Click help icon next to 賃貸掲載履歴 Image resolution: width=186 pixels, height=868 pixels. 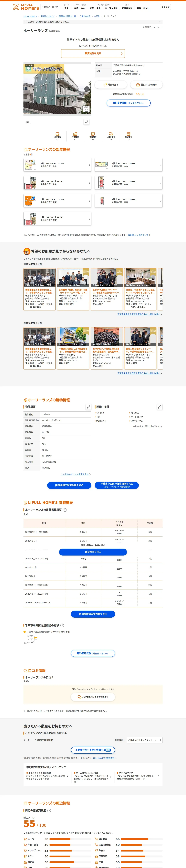[65, 510]
